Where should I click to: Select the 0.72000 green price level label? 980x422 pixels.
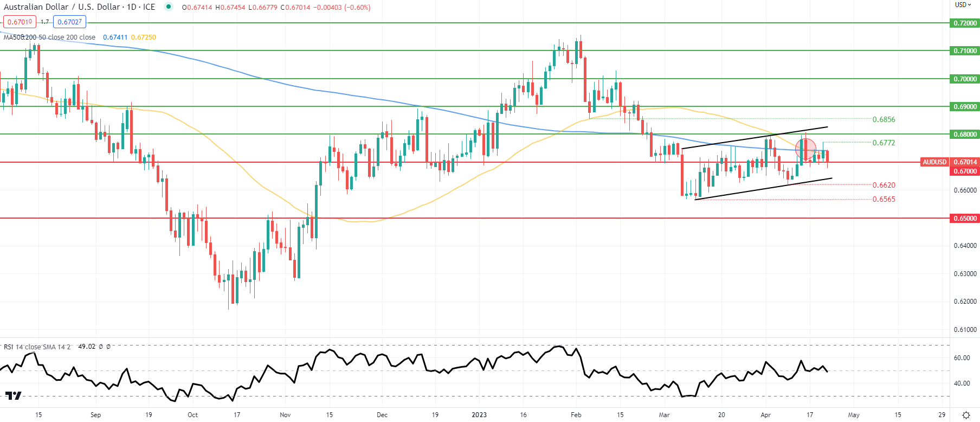tap(965, 23)
